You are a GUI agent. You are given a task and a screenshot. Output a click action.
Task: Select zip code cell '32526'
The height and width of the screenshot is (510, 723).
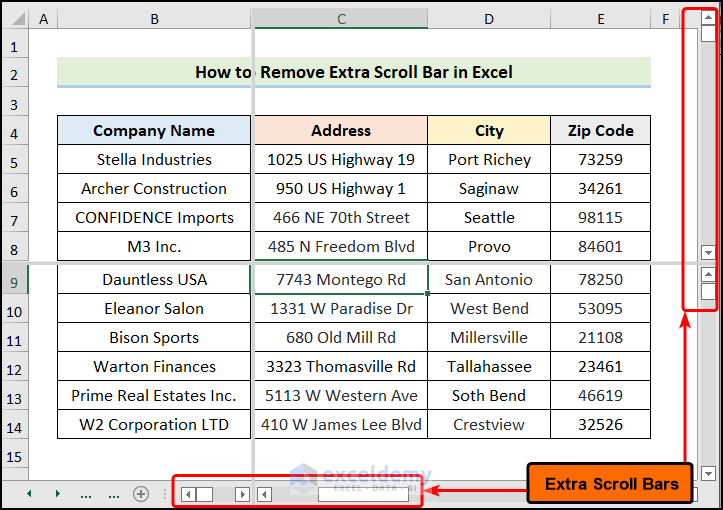point(600,425)
